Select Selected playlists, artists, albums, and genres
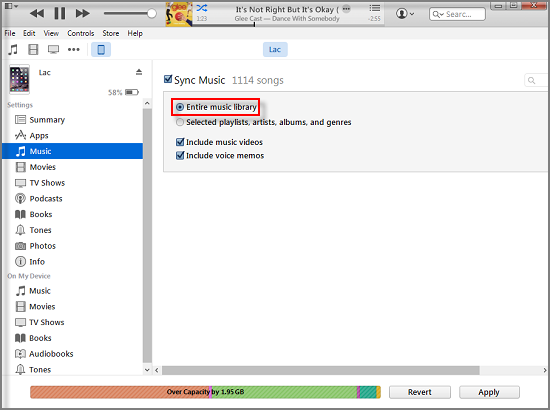Screen dimensions: 550x410 [x=180, y=122]
